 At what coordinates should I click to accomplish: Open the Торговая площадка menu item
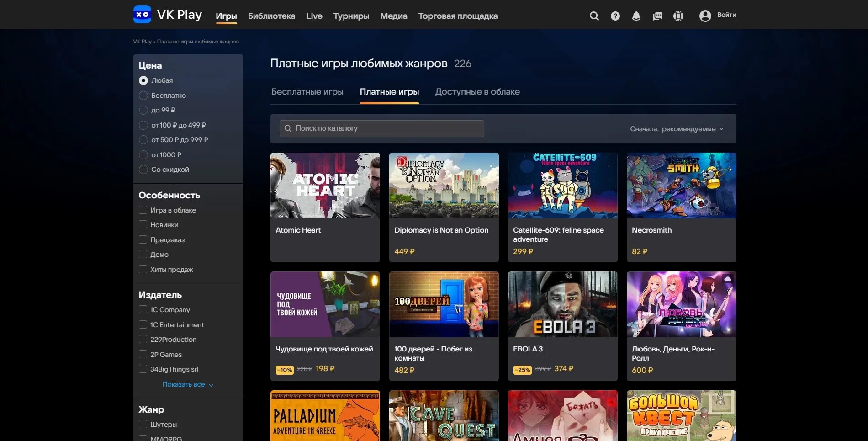click(458, 16)
